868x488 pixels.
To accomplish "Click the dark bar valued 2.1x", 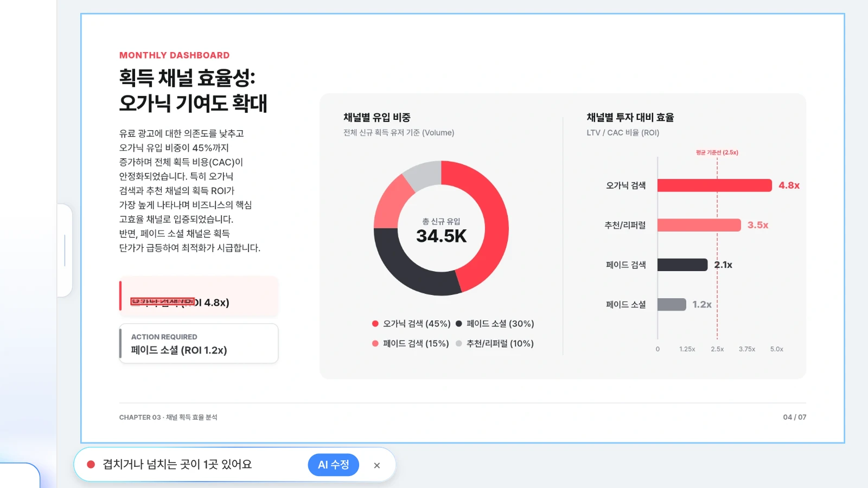I will 682,265.
